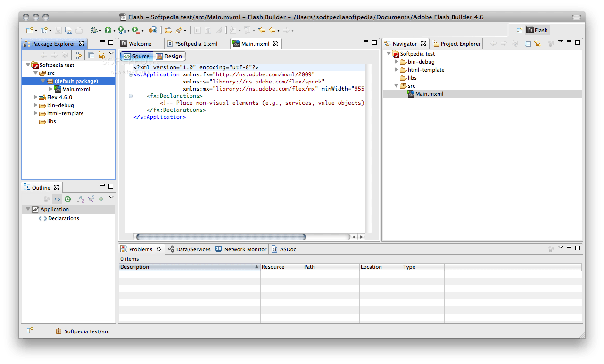Expand html-template in Package Explorer
Image resolution: width=604 pixels, height=364 pixels.
pos(35,113)
